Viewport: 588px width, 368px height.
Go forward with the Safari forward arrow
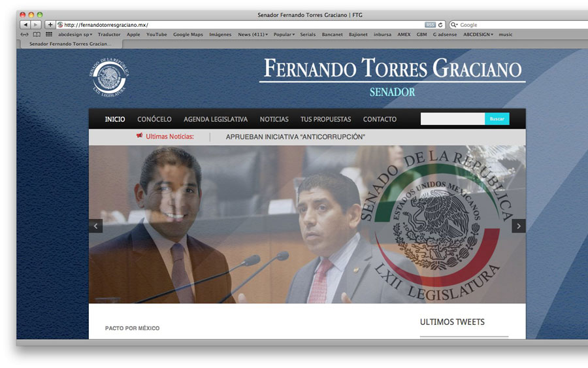point(36,25)
